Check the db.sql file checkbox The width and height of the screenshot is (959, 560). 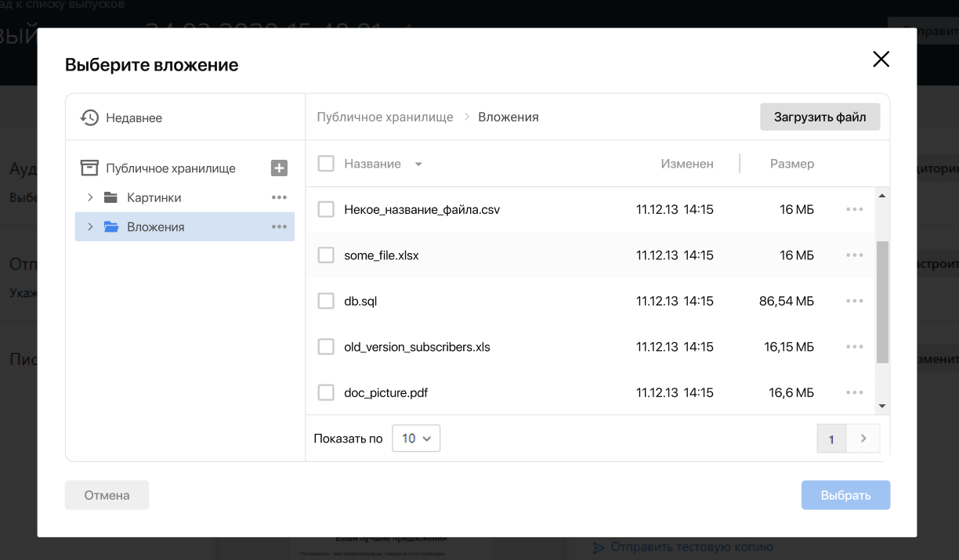tap(326, 301)
